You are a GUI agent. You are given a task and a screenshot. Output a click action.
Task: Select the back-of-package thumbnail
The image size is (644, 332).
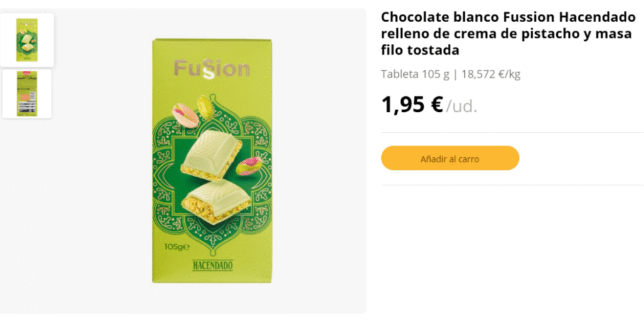click(27, 94)
